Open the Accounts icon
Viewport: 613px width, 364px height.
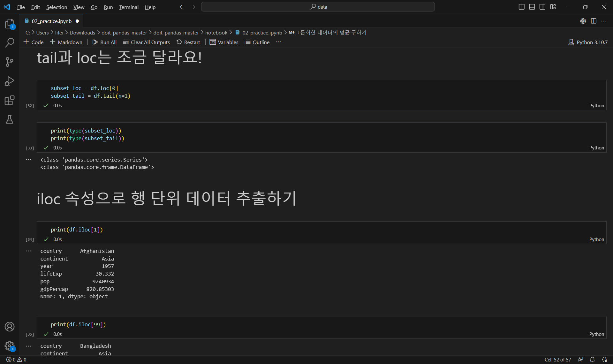(x=10, y=327)
